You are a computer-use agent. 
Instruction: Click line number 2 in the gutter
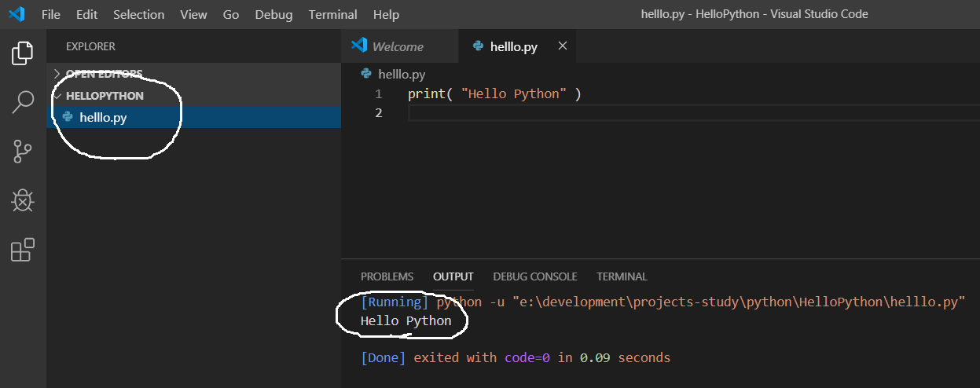(x=379, y=113)
